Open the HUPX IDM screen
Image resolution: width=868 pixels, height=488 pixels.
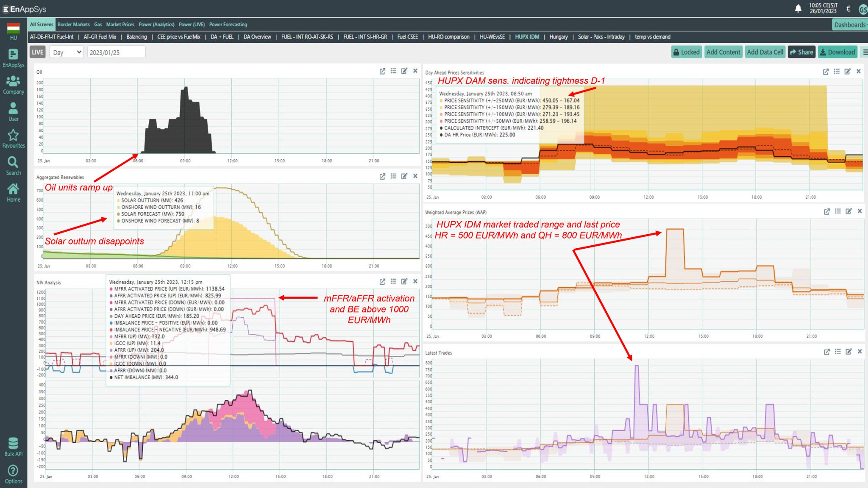(527, 37)
